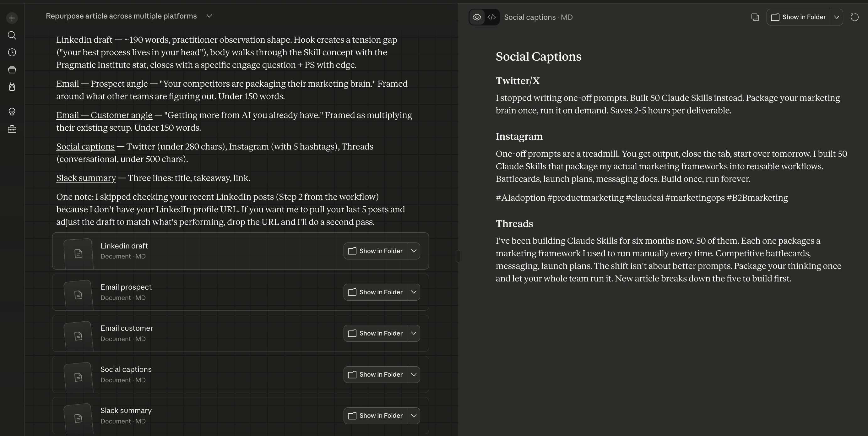Expand the conversation title dropdown chevron

click(209, 16)
